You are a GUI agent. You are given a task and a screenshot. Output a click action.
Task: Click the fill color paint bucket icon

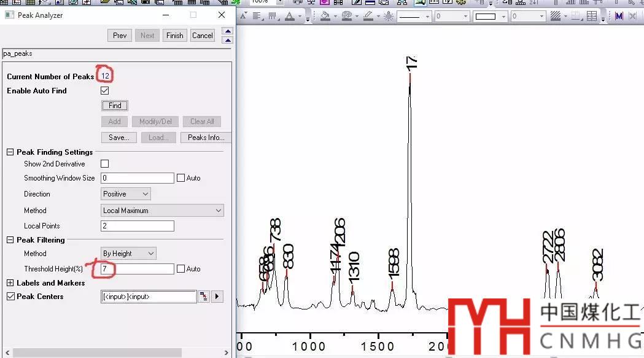[325, 16]
